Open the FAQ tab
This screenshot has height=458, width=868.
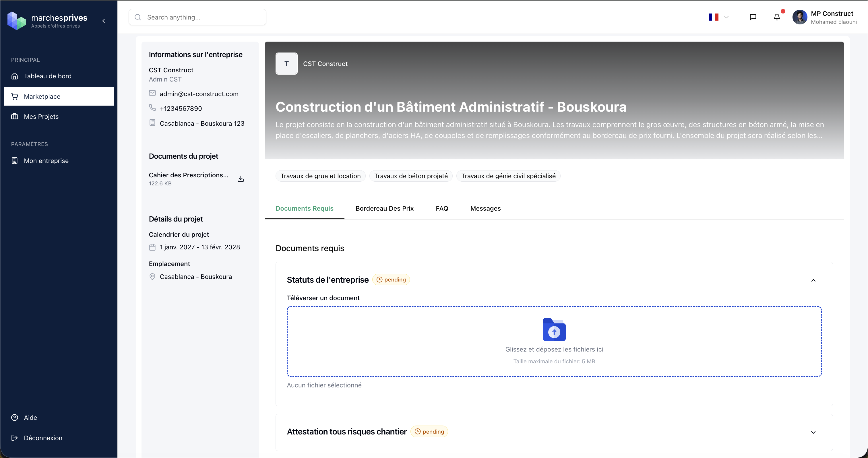(442, 208)
